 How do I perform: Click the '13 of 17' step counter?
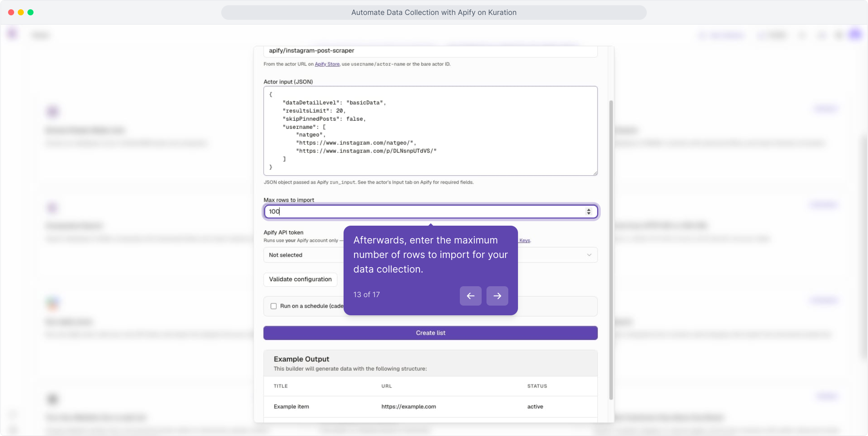pyautogui.click(x=367, y=295)
